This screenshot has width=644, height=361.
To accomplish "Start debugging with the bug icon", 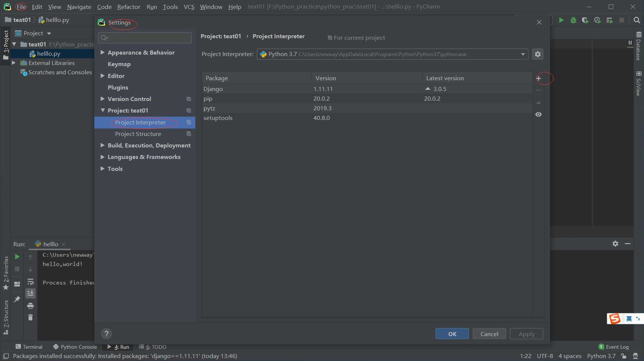I will [x=573, y=20].
